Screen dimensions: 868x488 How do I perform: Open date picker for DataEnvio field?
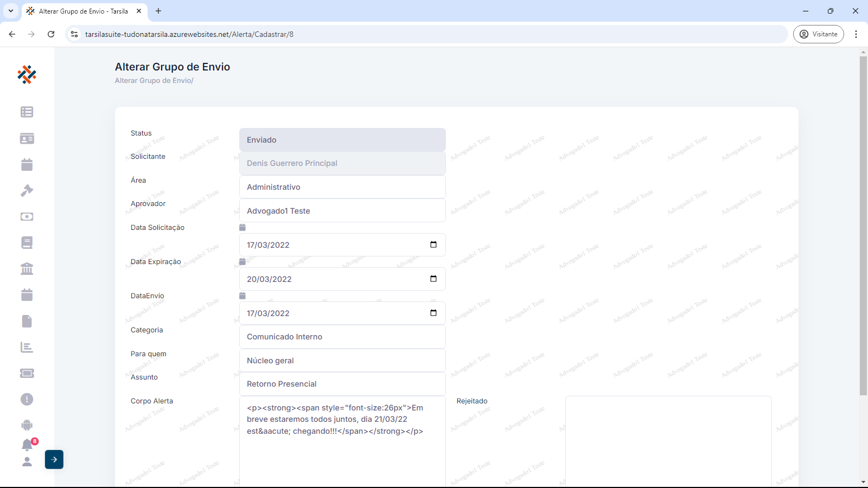coord(433,313)
